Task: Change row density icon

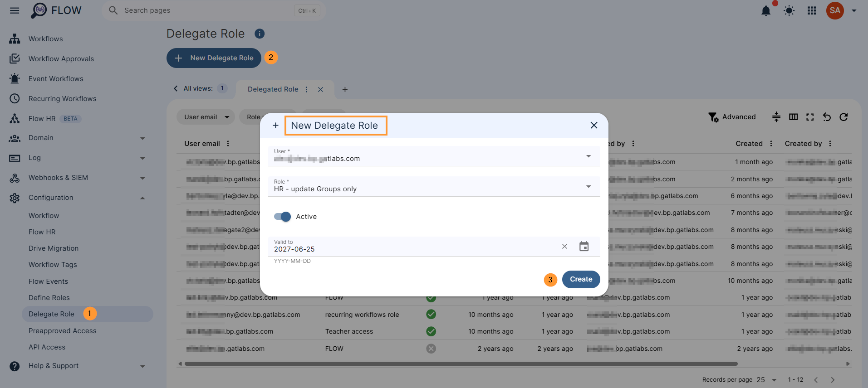Action: click(776, 117)
